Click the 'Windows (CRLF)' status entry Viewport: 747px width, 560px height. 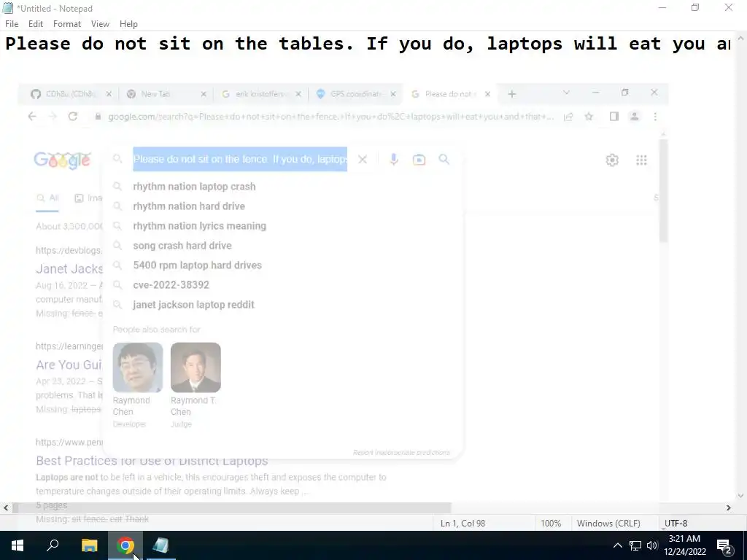[608, 524]
